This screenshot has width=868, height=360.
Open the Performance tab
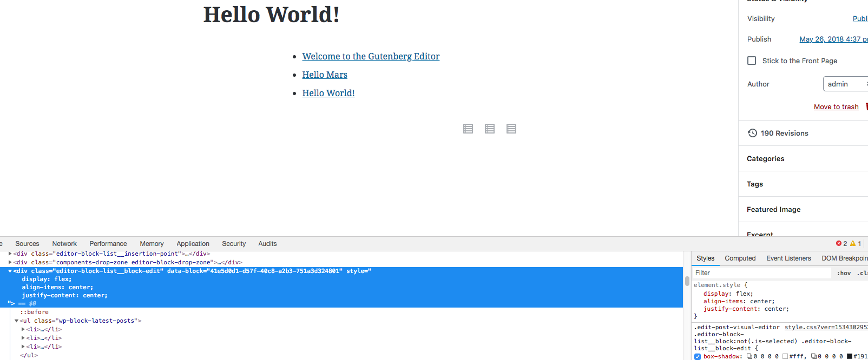(108, 244)
